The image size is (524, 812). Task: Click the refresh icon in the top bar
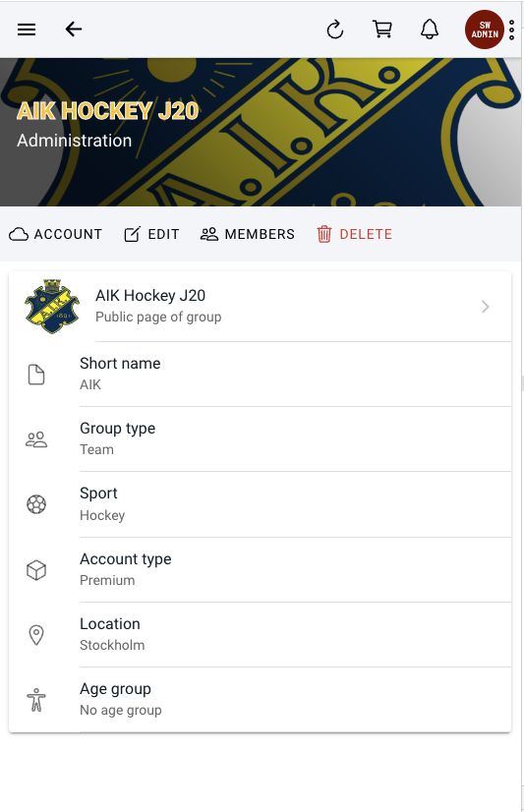(335, 29)
